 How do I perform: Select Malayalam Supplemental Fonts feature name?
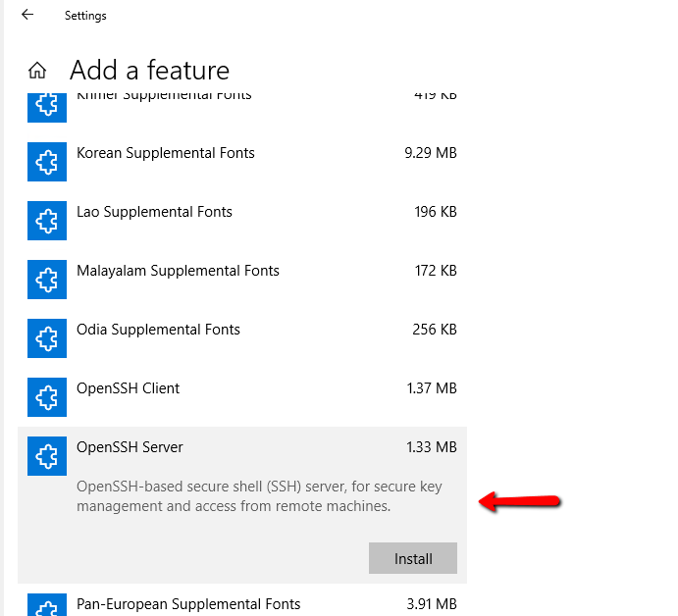pos(178,271)
